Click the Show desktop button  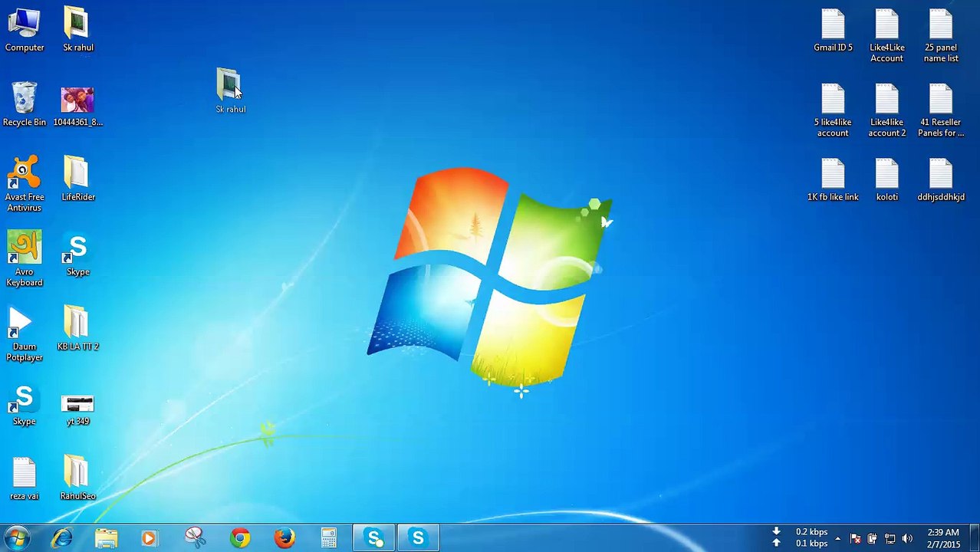pos(974,538)
